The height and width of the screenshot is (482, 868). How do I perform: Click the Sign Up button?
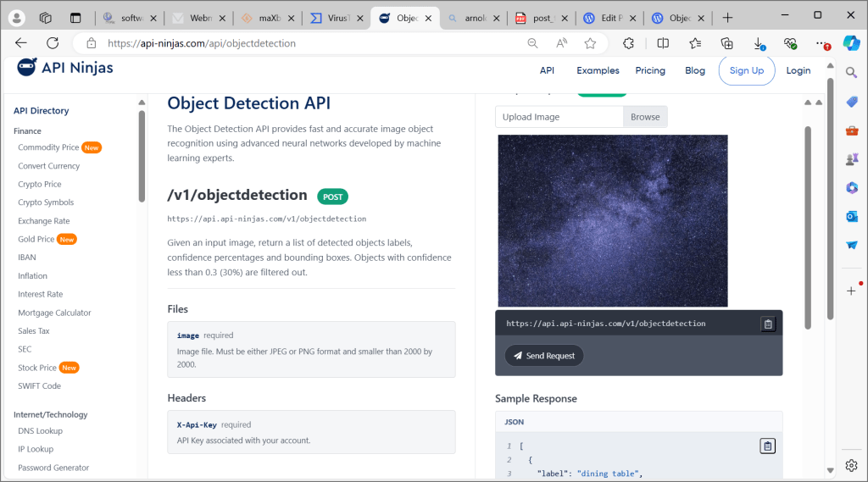(x=746, y=70)
